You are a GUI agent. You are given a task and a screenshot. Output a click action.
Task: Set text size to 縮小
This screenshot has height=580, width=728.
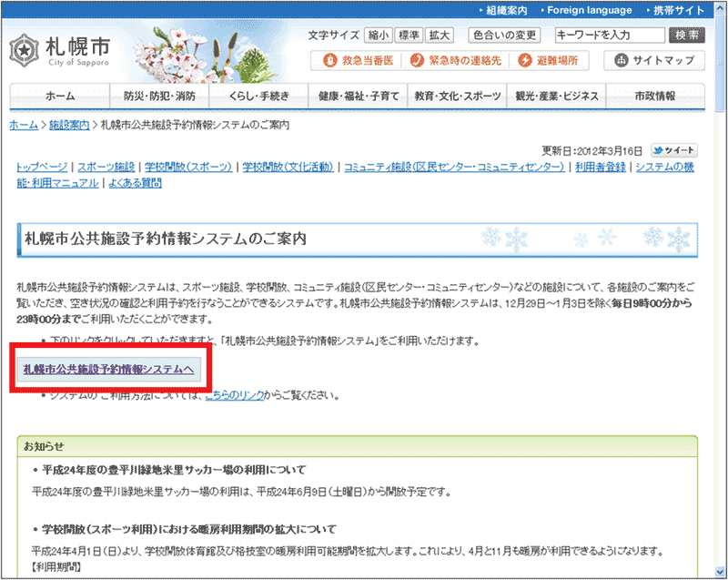click(x=378, y=36)
